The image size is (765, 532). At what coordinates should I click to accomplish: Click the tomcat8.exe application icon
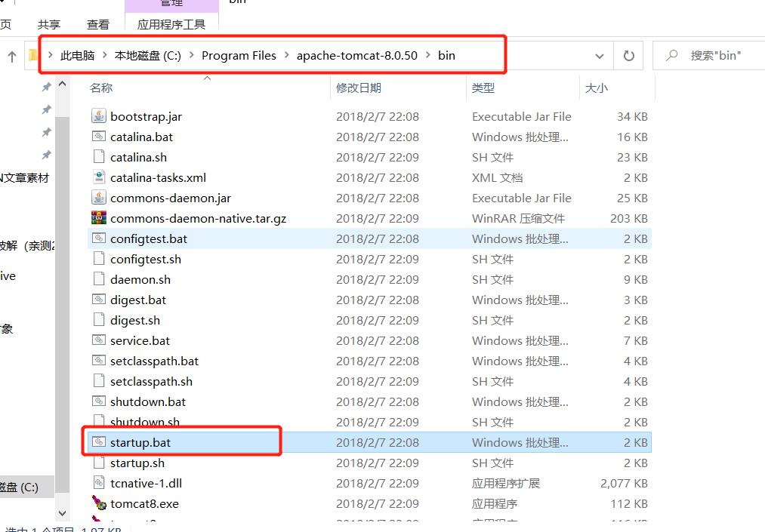point(99,503)
